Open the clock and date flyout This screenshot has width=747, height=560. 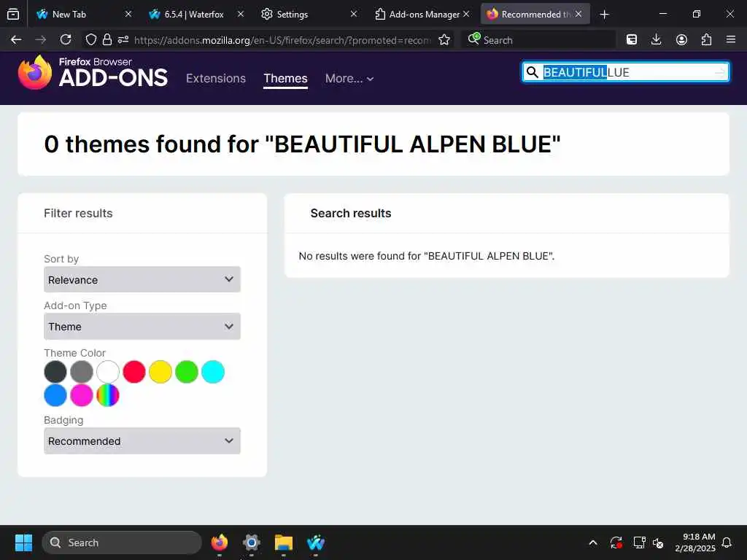pos(695,542)
